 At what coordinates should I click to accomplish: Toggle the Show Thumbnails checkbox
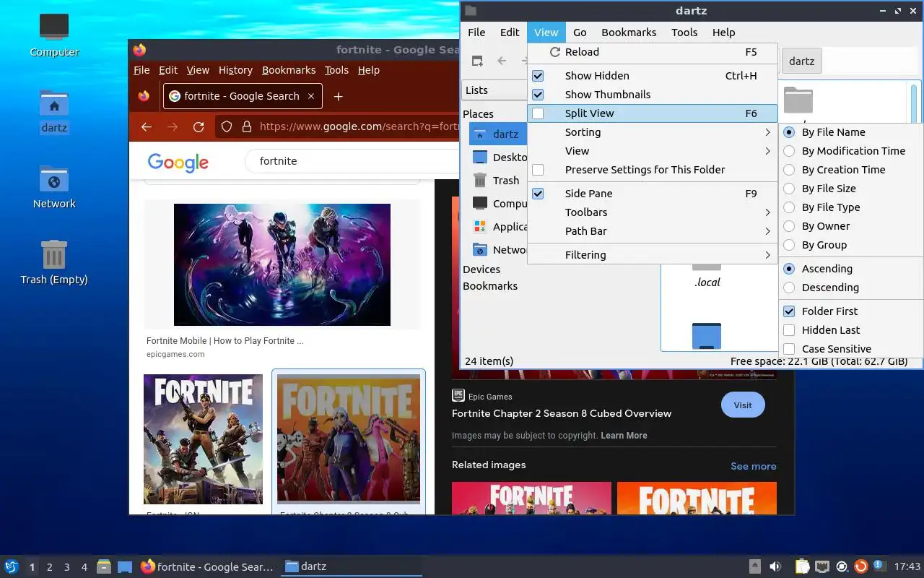[538, 95]
